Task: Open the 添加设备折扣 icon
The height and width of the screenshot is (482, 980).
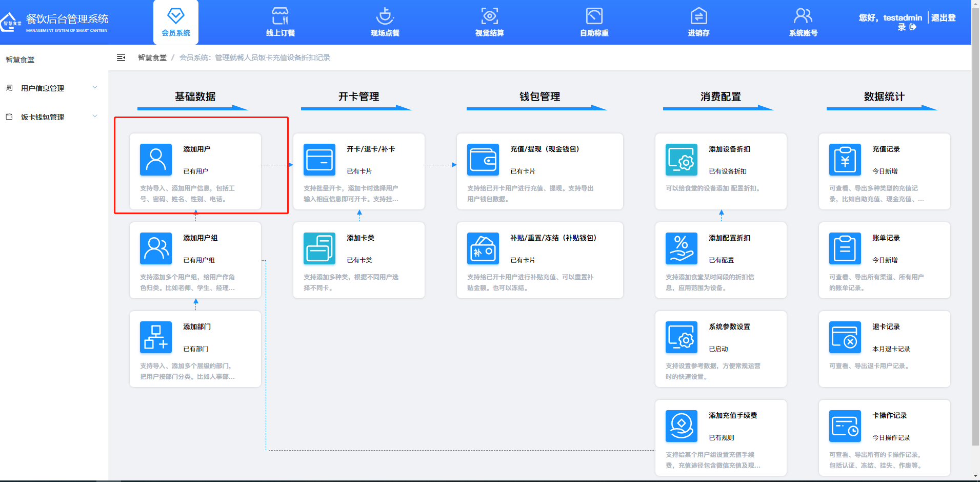Action: [681, 160]
